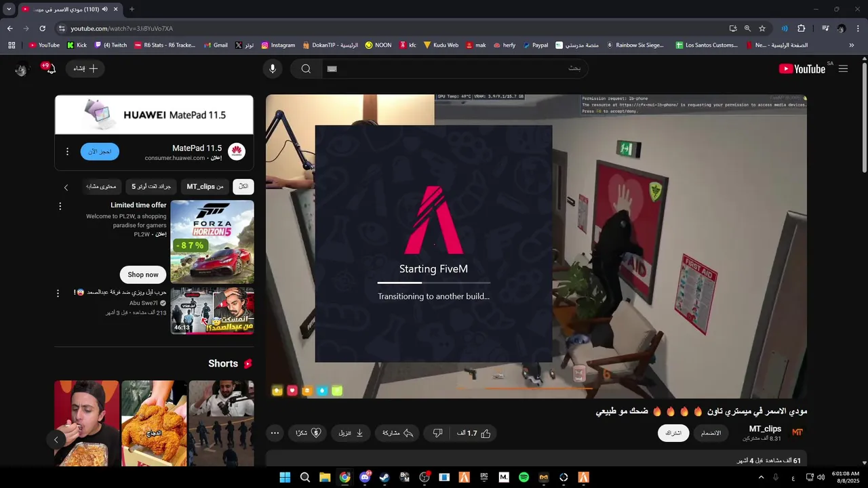The height and width of the screenshot is (488, 868).
Task: Open the video description box
Action: (x=536, y=459)
